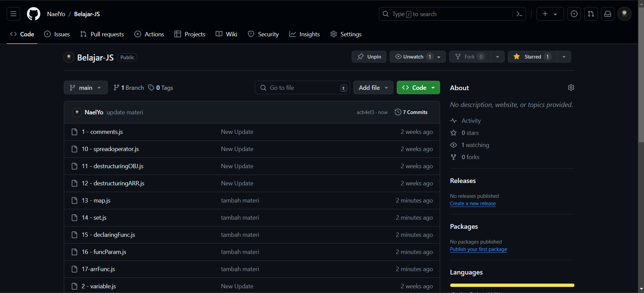Open pull requests icon in header

(591, 14)
